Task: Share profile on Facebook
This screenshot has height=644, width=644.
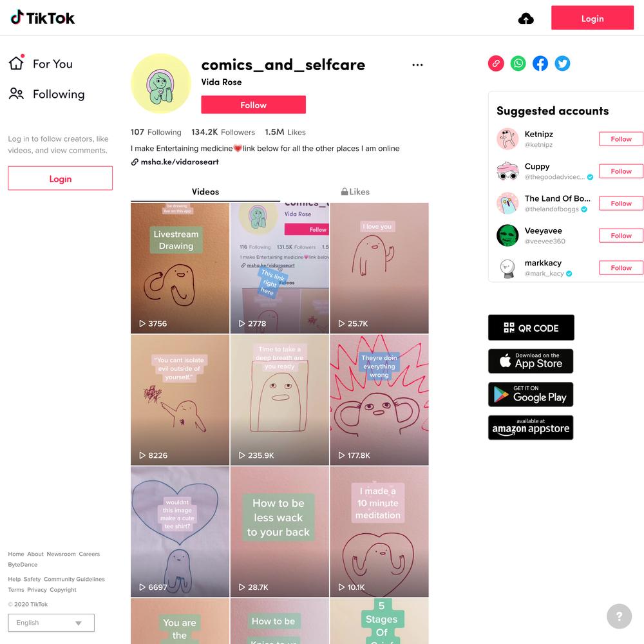Action: click(540, 63)
